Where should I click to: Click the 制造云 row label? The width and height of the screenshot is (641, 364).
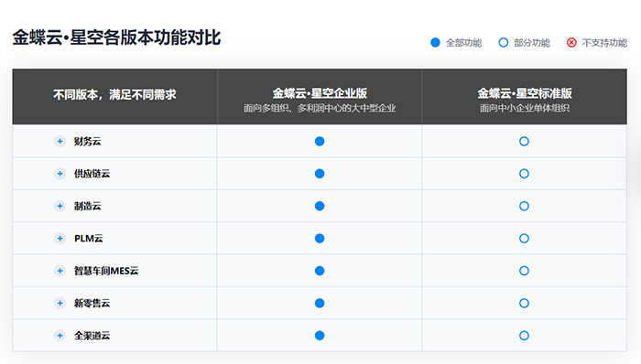(88, 206)
